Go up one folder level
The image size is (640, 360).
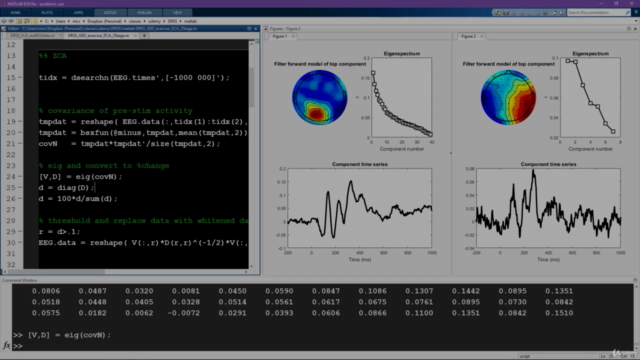[19, 21]
